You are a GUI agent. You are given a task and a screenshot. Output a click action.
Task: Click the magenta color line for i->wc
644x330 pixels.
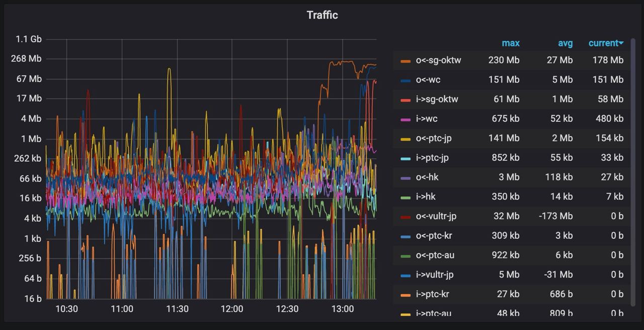point(406,119)
